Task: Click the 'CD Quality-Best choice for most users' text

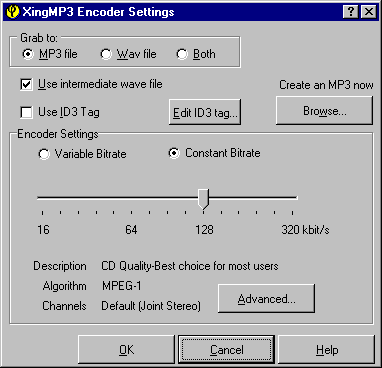Action: (x=190, y=266)
